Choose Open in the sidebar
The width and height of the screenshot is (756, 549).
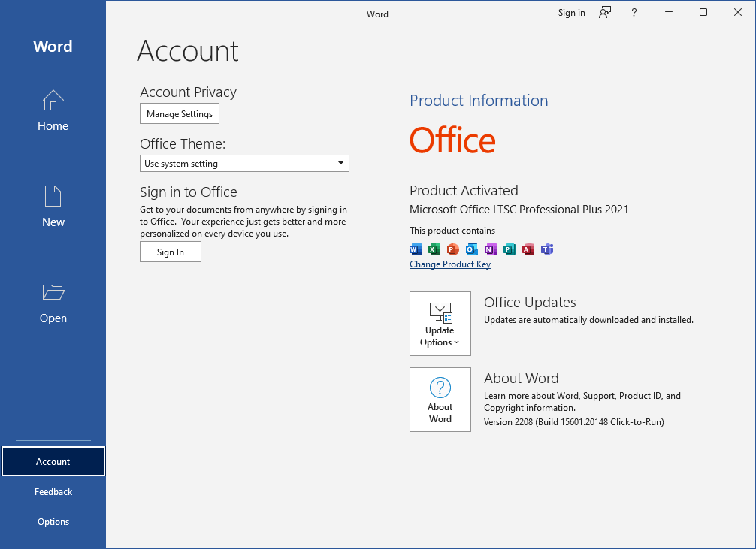(53, 303)
